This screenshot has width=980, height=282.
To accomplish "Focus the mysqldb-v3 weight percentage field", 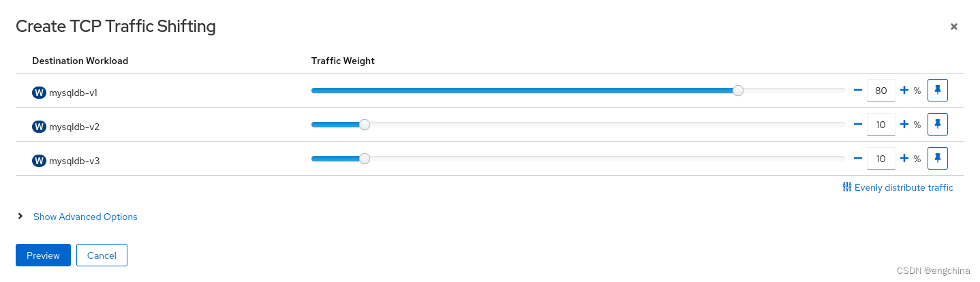I will point(881,159).
